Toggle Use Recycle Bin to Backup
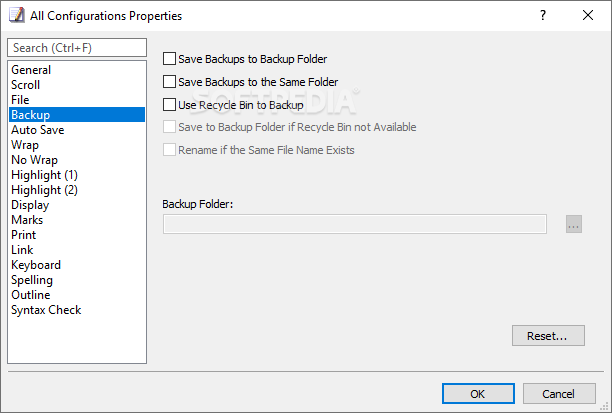The image size is (612, 413). click(x=169, y=105)
